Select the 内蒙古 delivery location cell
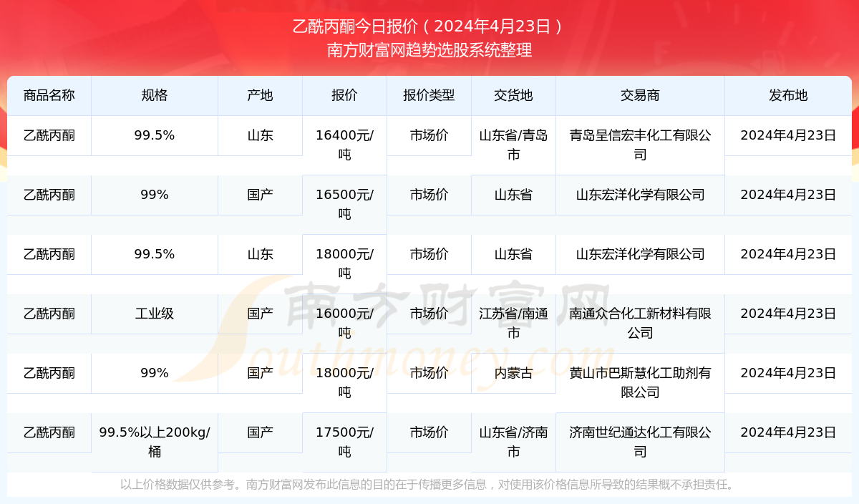Image resolution: width=859 pixels, height=504 pixels. pos(513,373)
